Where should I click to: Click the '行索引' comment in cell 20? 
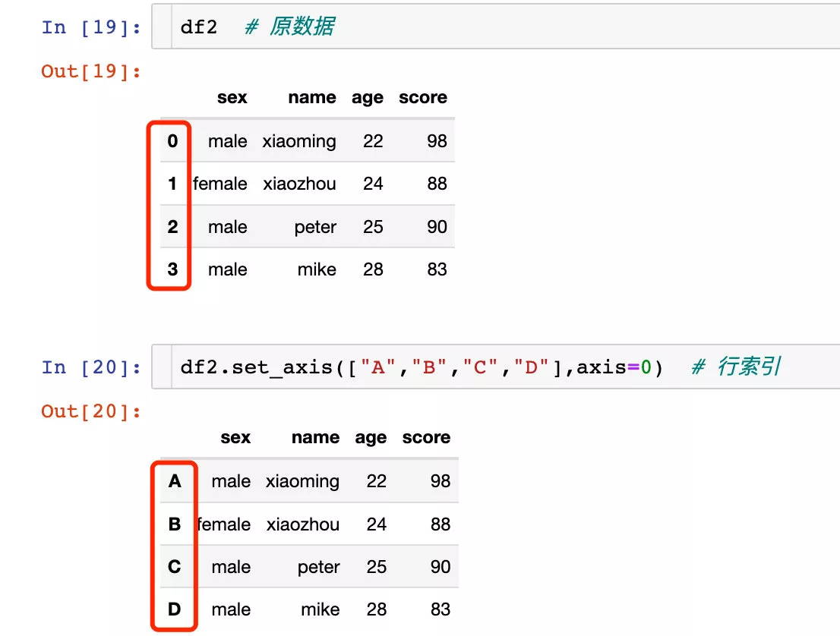click(x=749, y=366)
